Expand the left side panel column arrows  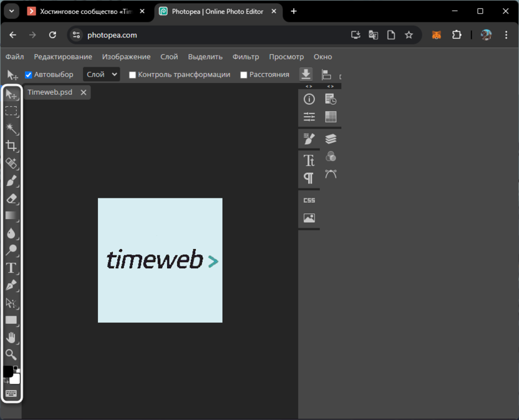pyautogui.click(x=309, y=86)
